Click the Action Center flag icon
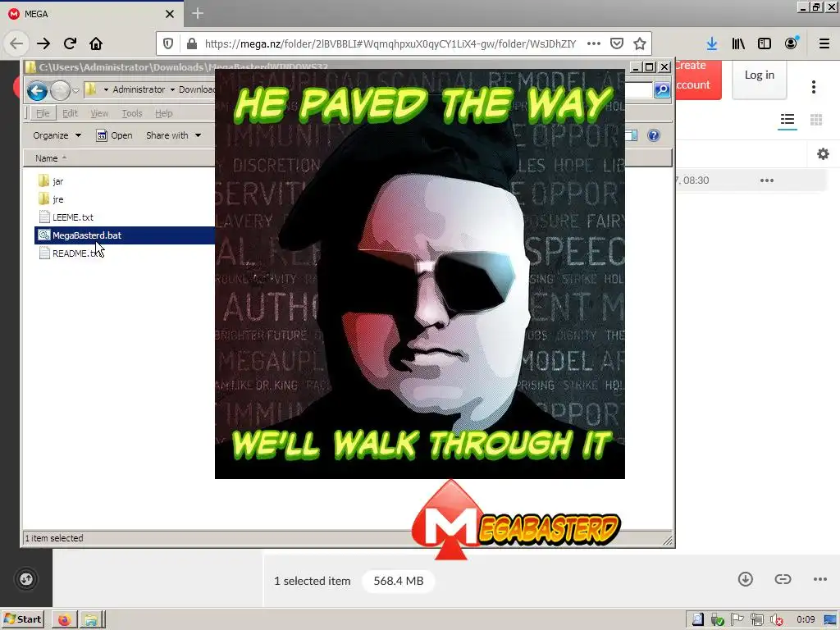The width and height of the screenshot is (840, 630). point(737,620)
